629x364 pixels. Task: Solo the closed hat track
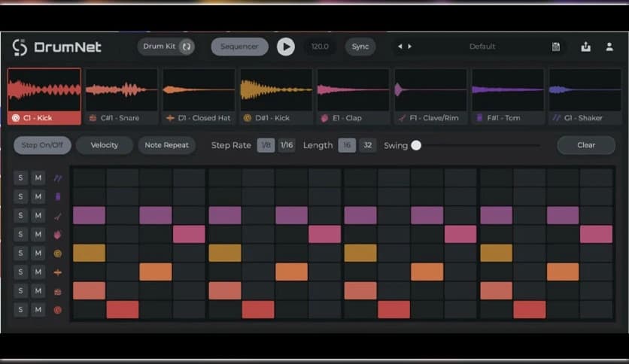[x=20, y=271]
